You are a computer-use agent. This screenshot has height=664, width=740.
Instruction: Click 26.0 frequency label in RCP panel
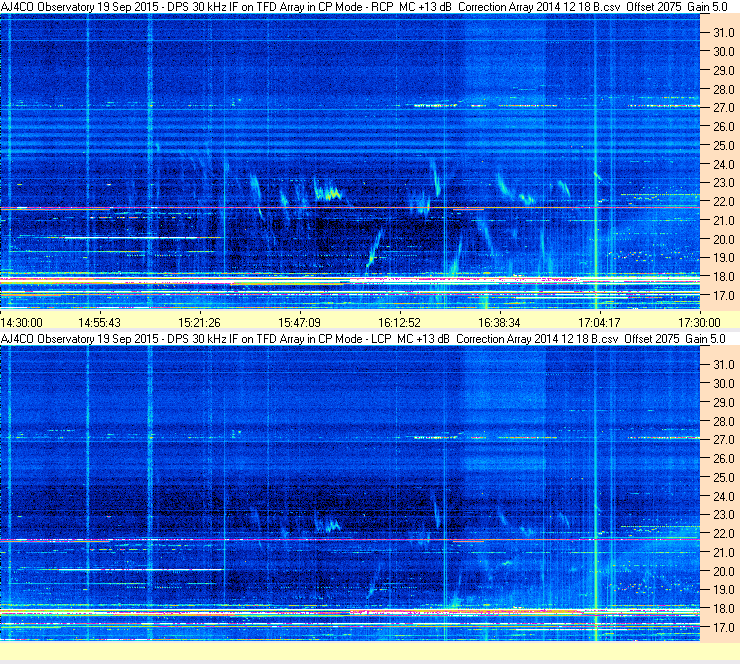point(724,127)
